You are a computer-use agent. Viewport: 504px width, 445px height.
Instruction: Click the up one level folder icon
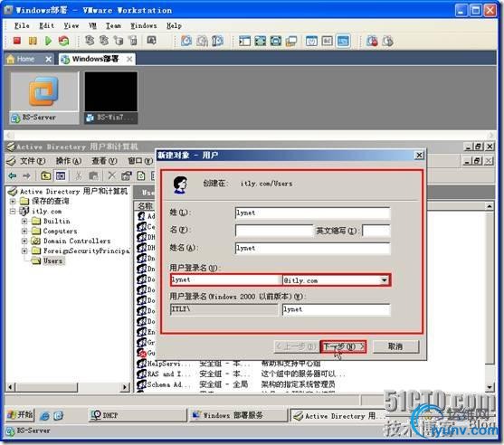[x=46, y=175]
